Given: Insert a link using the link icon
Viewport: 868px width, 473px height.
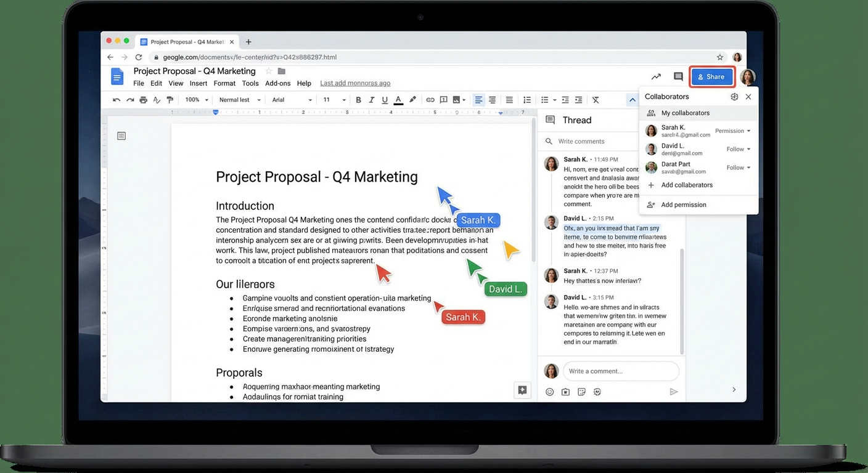Looking at the screenshot, I should coord(430,99).
